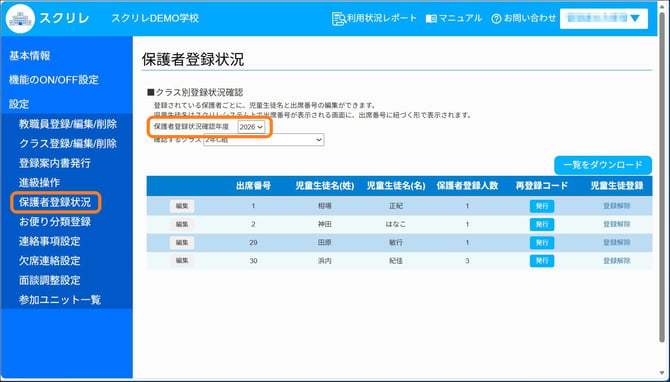Click attendance number 29 cell
670x382 pixels.
(253, 243)
